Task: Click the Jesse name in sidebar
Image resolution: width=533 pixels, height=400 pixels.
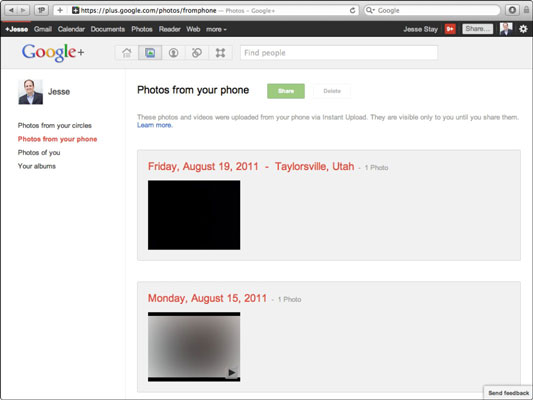Action: [59, 92]
